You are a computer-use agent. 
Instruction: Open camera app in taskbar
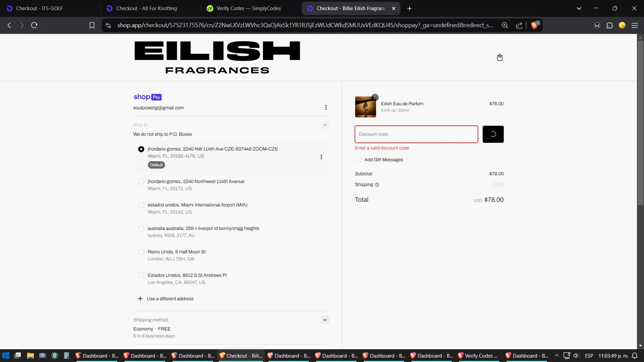coord(43,356)
